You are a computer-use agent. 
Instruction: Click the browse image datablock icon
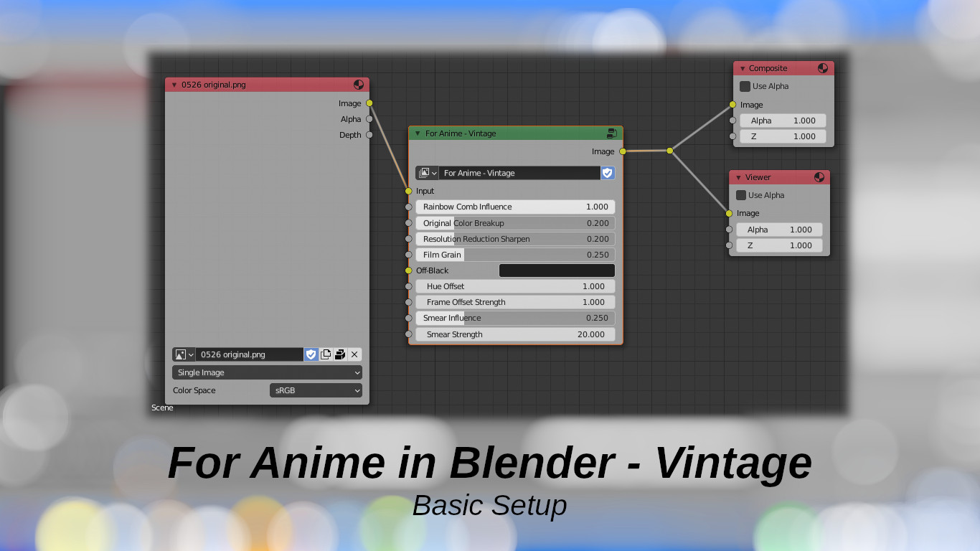click(x=184, y=354)
